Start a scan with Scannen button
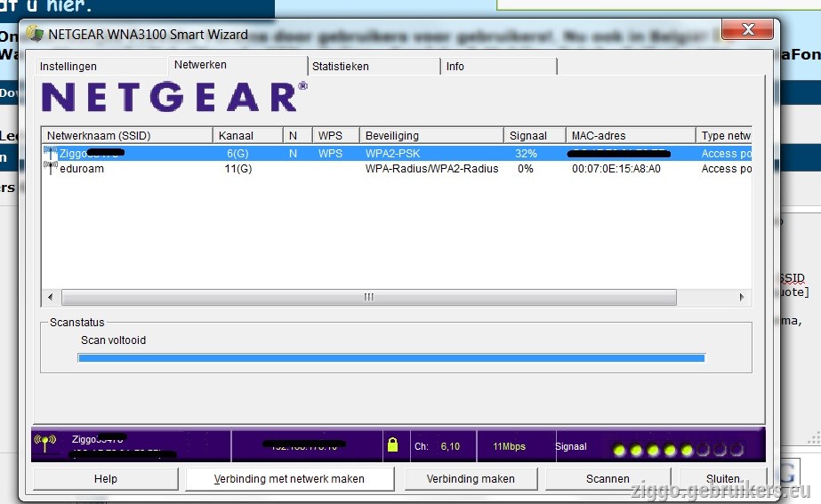821x504 pixels. [608, 479]
